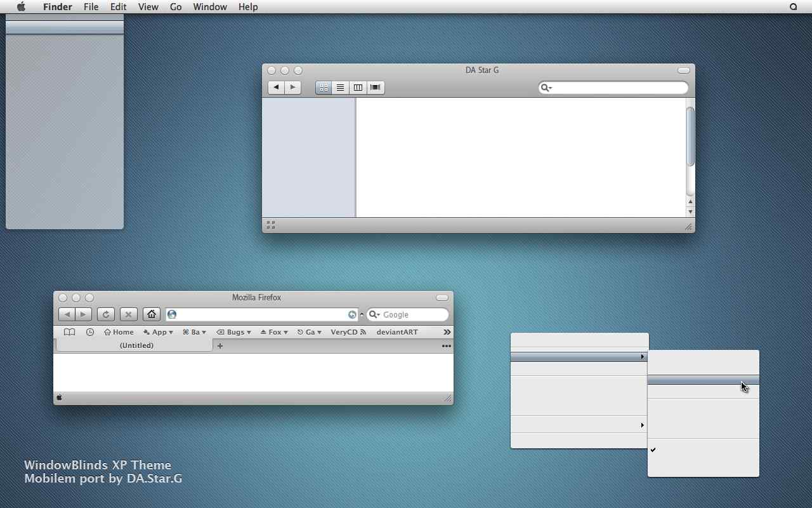Stop page loading in Firefox

tap(129, 314)
